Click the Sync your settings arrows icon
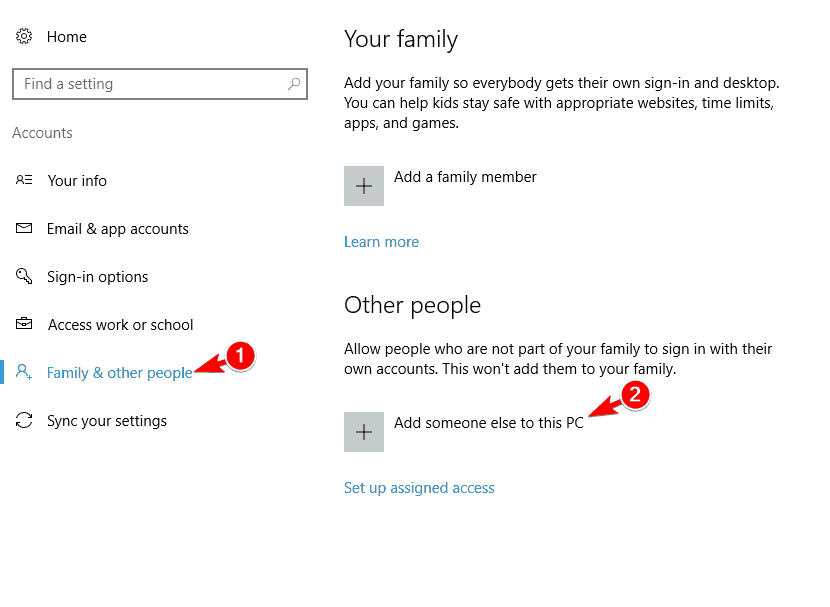 pos(24,421)
